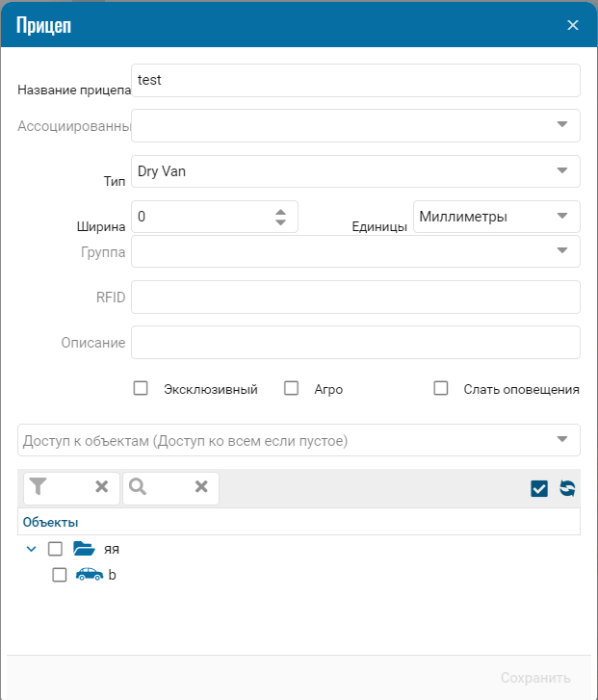Click the blue folder icon next to яя
This screenshot has height=700, width=598.
[x=84, y=548]
